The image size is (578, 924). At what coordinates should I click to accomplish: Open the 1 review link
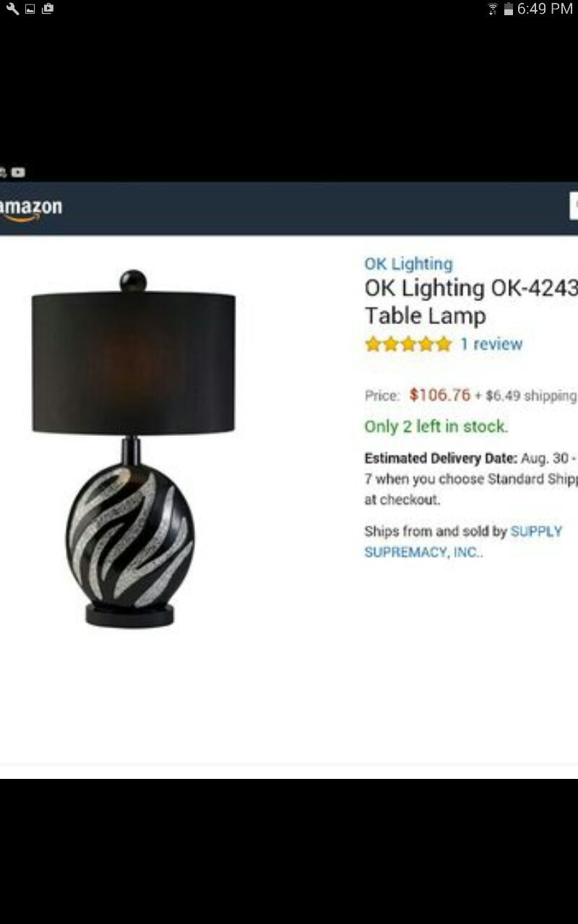pos(491,344)
